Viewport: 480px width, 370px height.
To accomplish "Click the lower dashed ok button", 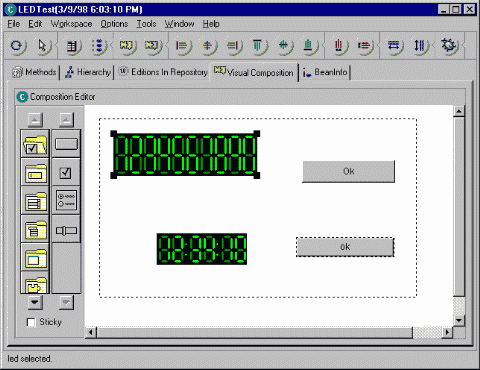I will pos(345,247).
